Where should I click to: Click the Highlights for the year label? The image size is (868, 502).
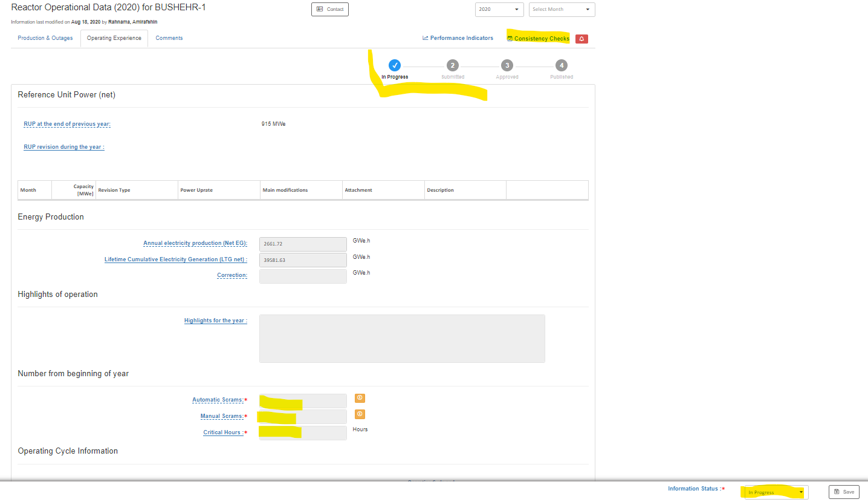click(216, 321)
